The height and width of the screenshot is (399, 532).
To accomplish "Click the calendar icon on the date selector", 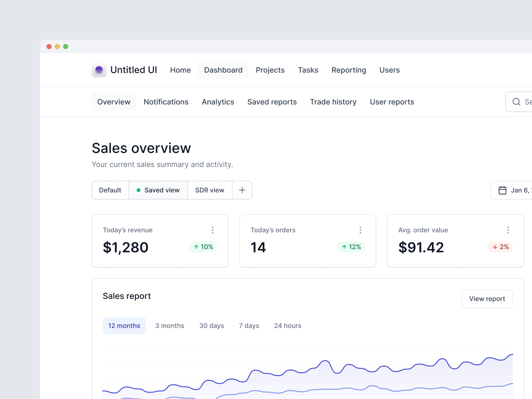I will click(x=503, y=190).
